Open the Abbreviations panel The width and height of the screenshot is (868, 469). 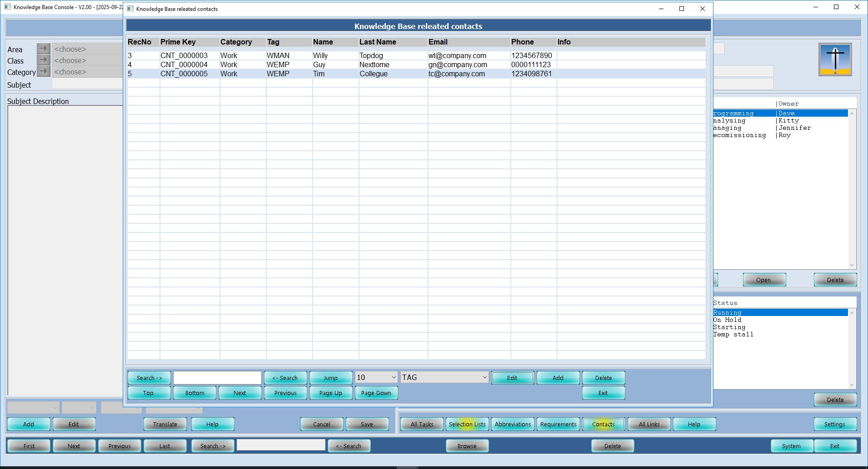(x=512, y=424)
